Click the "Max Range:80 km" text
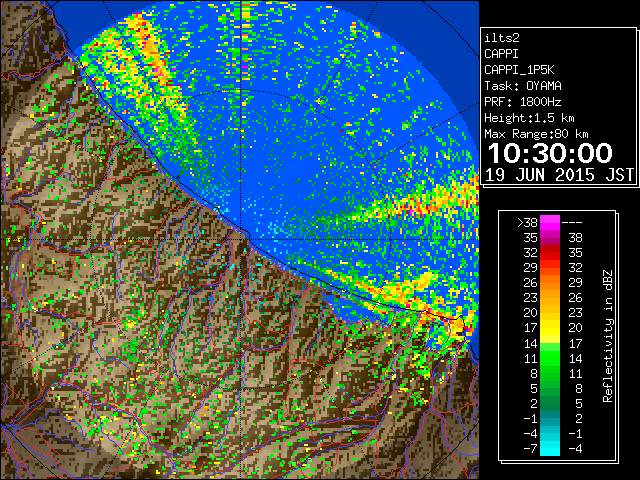 pyautogui.click(x=536, y=134)
